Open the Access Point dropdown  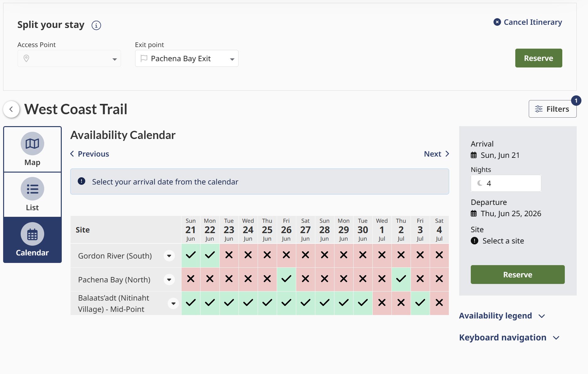click(x=69, y=58)
